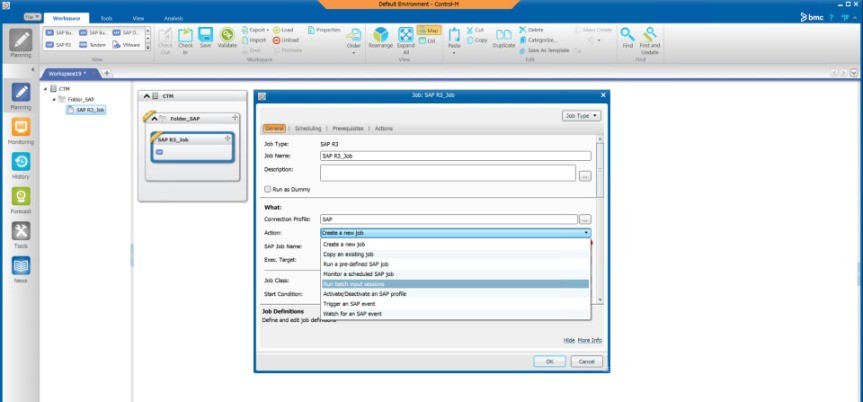863x402 pixels.
Task: Click the Import ribbon icon
Action: (253, 40)
